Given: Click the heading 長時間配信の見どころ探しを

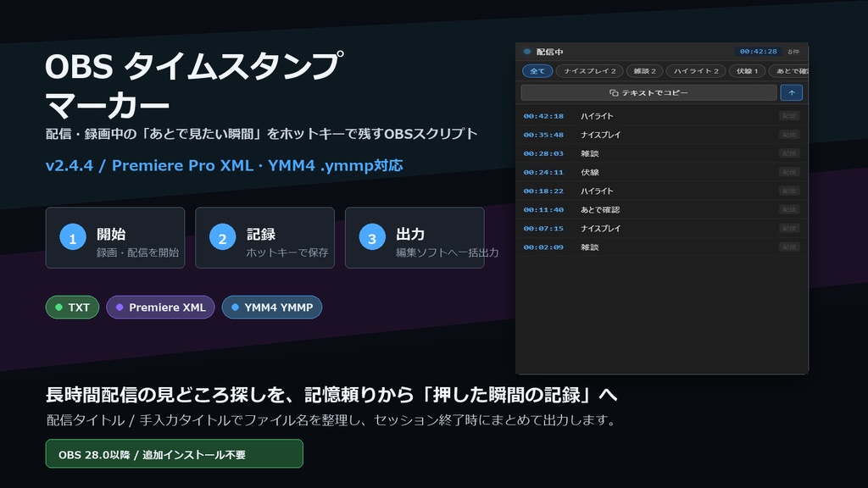Looking at the screenshot, I should (331, 395).
